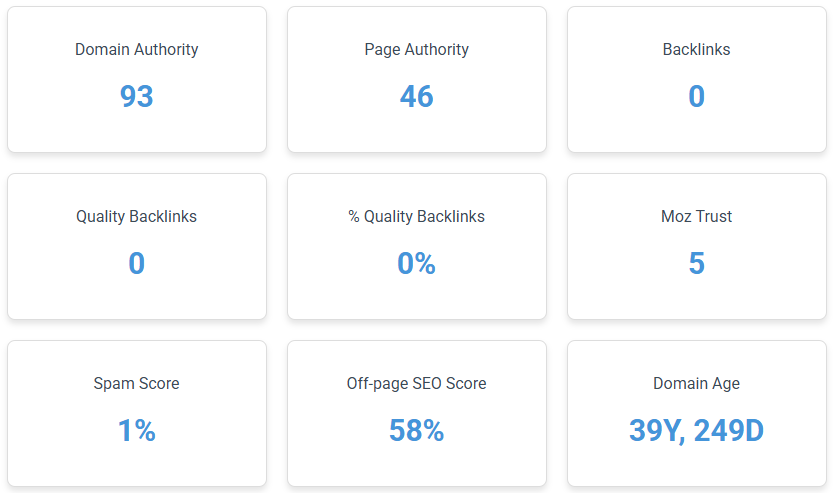
Task: Click the 58% SEO score value
Action: [416, 430]
